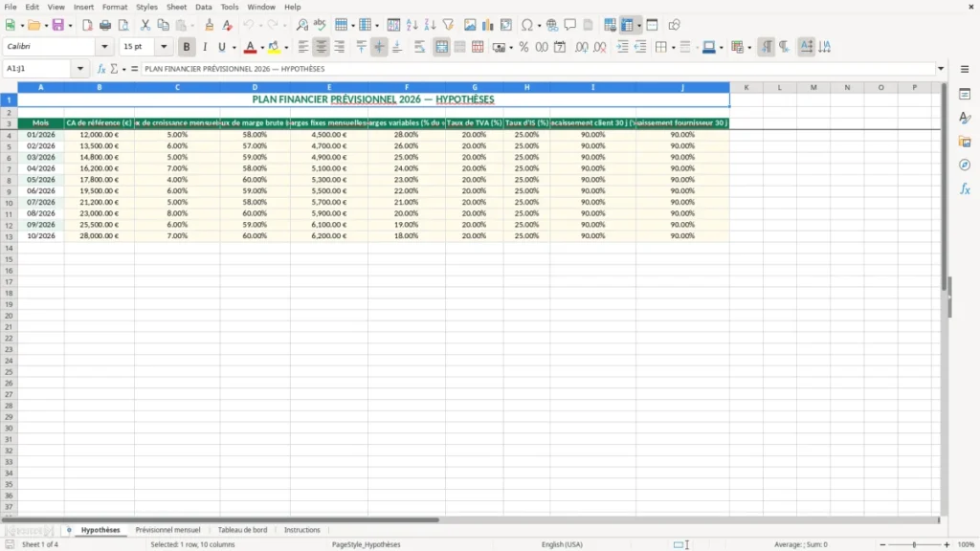Open Borders dropdown arrow
Screen dimensions: 980x551
[x=673, y=48]
